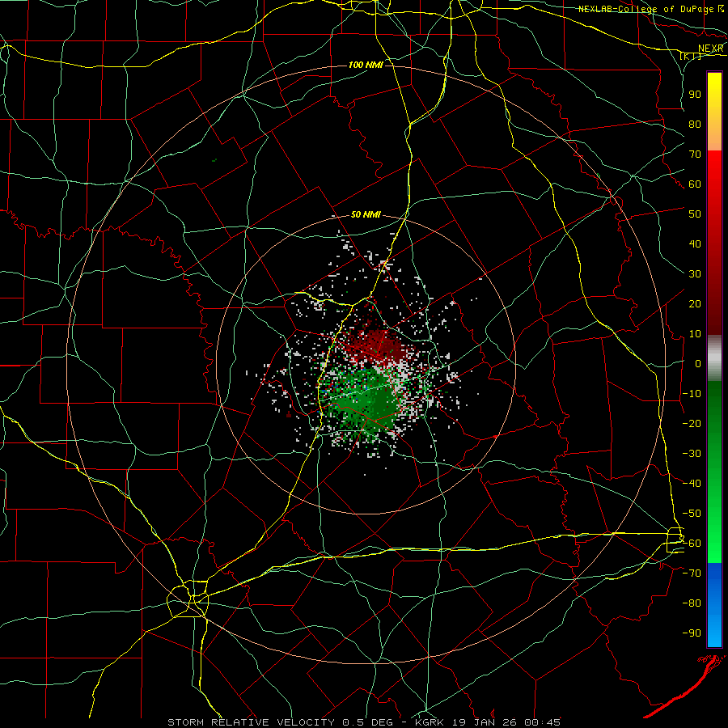The height and width of the screenshot is (728, 728).
Task: Pick the blue segment of the color bar
Action: [714, 605]
